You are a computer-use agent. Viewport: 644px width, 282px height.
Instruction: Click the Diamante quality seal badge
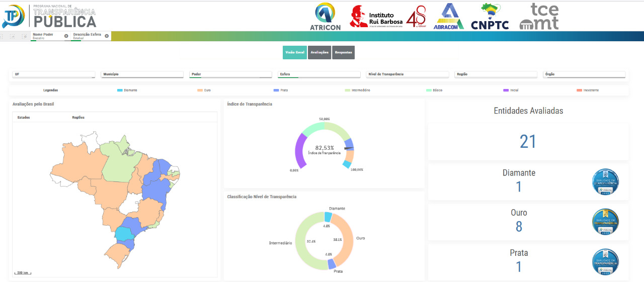coord(605,181)
